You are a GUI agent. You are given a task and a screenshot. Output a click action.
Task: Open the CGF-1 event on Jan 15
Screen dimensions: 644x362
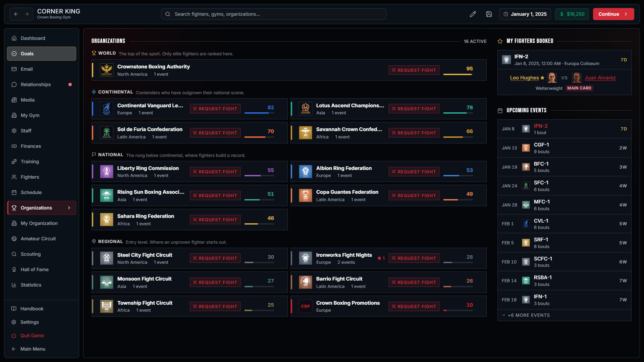565,148
